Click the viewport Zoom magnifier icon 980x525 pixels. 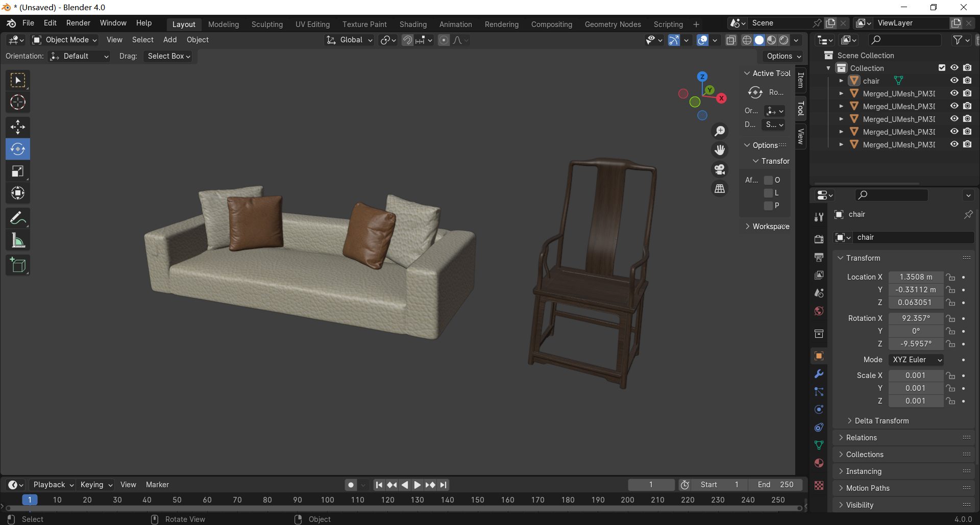pyautogui.click(x=719, y=131)
